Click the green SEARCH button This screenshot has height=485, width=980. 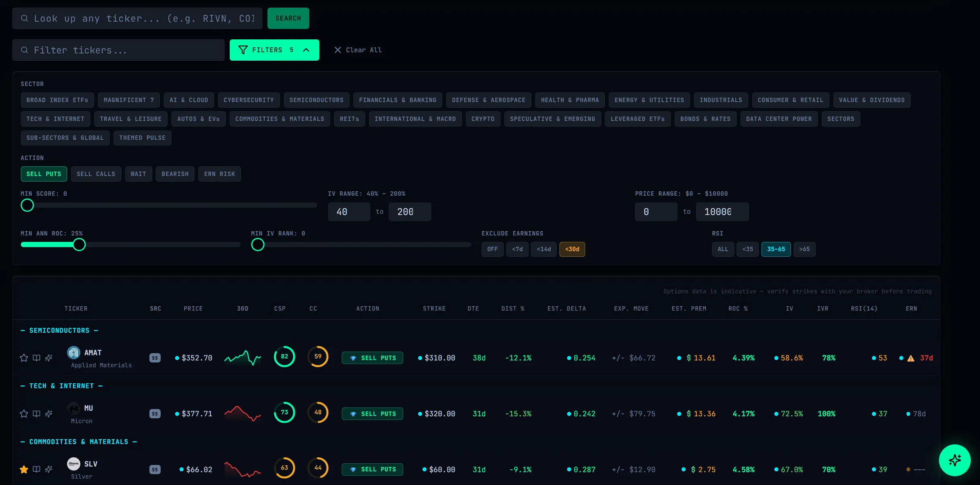(288, 18)
